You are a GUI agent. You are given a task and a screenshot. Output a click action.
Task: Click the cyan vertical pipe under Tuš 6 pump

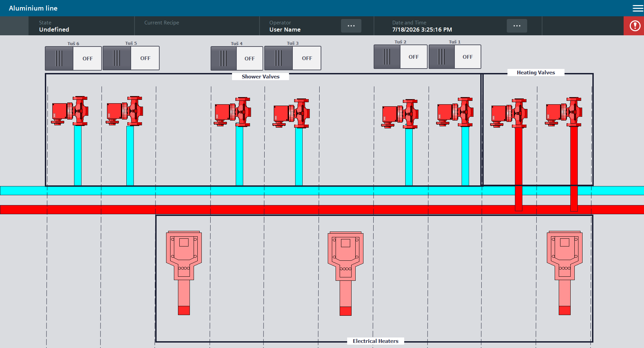tap(78, 155)
